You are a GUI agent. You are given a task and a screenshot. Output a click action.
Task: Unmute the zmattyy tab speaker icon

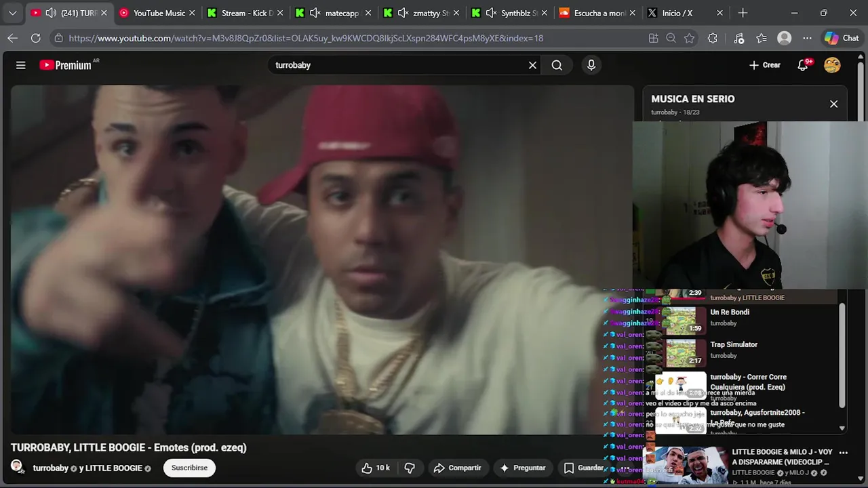point(403,13)
